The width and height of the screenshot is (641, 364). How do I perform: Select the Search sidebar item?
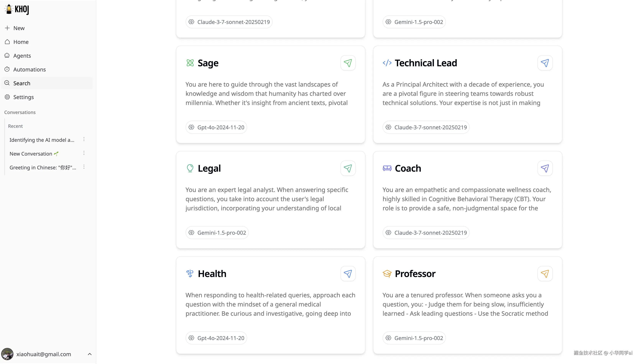click(x=22, y=83)
